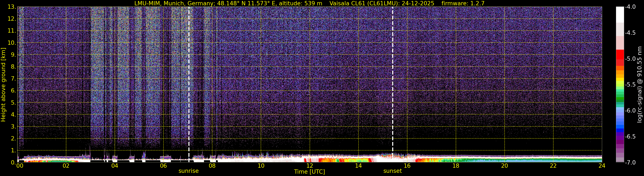The image size is (644, 176).
Task: Click the 12 hour tick on the time axis
Action: (x=310, y=166)
